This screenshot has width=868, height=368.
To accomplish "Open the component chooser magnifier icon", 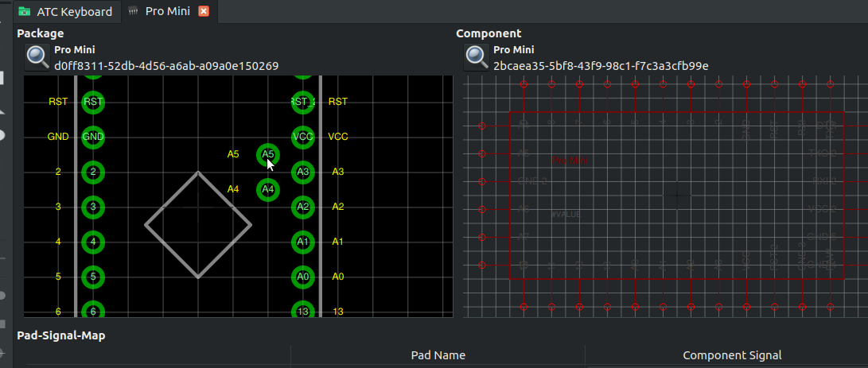I will [477, 57].
